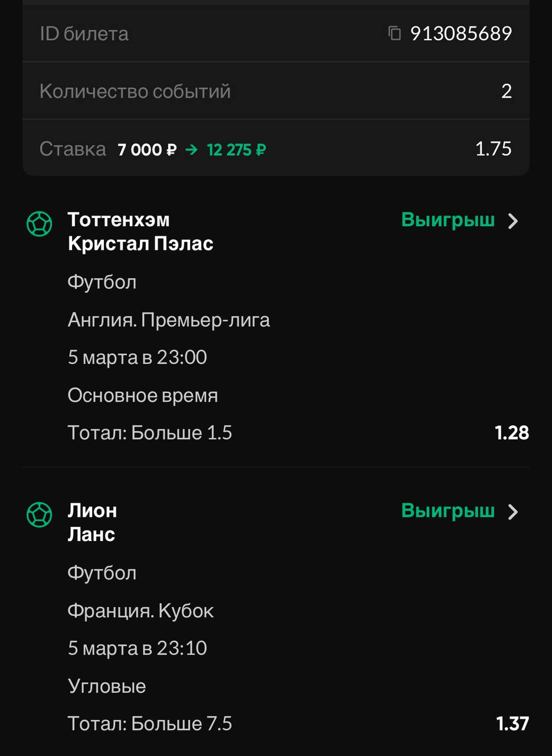The height and width of the screenshot is (756, 552).
Task: Expand the Лион – Ланс event chevron
Action: (513, 511)
